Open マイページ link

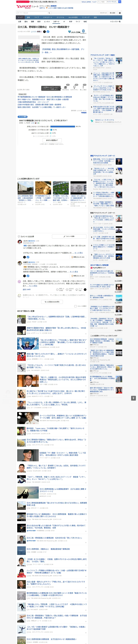click(103, 13)
